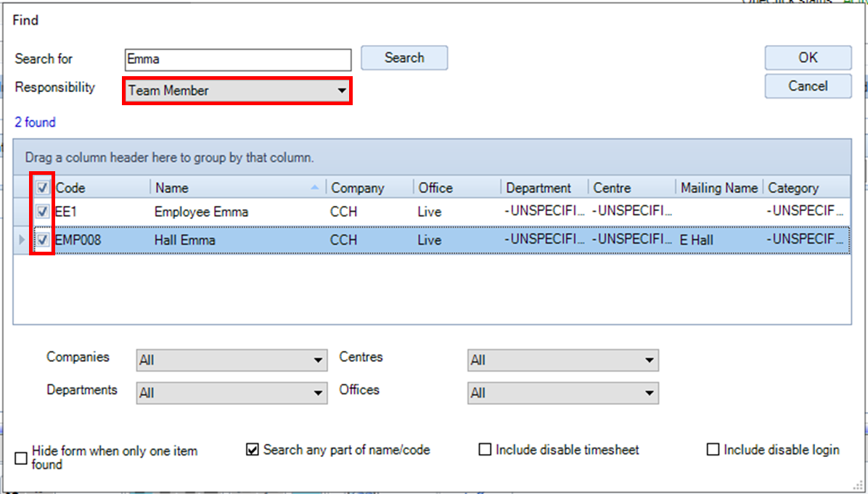Sort by the Company column header
868x494 pixels.
(370, 188)
